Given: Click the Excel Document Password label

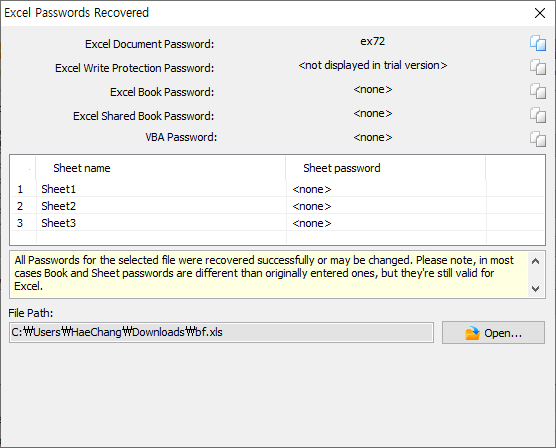Looking at the screenshot, I should point(150,44).
